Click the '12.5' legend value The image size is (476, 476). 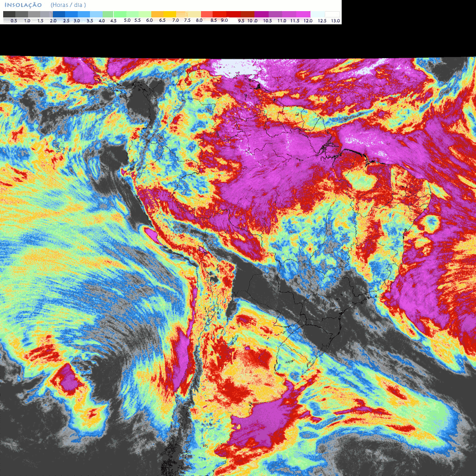(322, 21)
